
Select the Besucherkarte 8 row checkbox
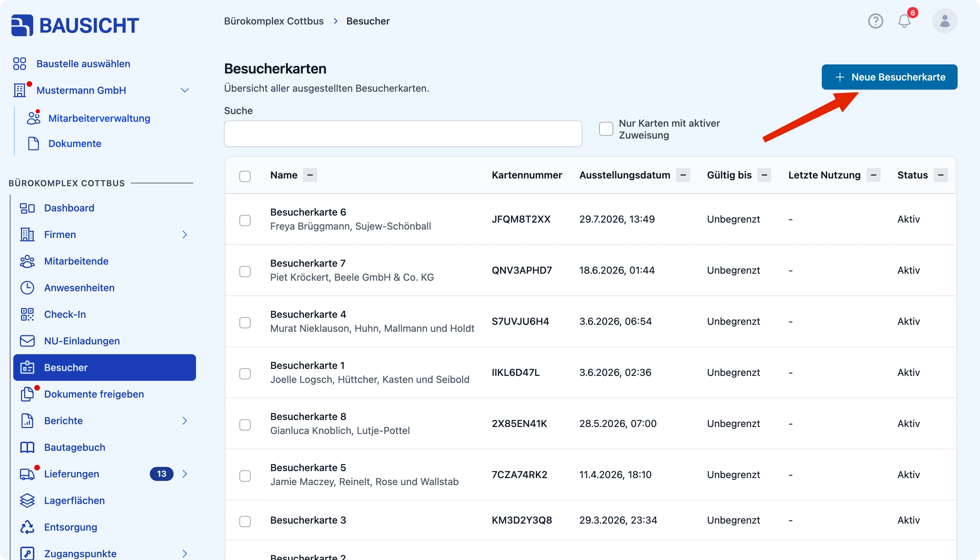(x=245, y=425)
